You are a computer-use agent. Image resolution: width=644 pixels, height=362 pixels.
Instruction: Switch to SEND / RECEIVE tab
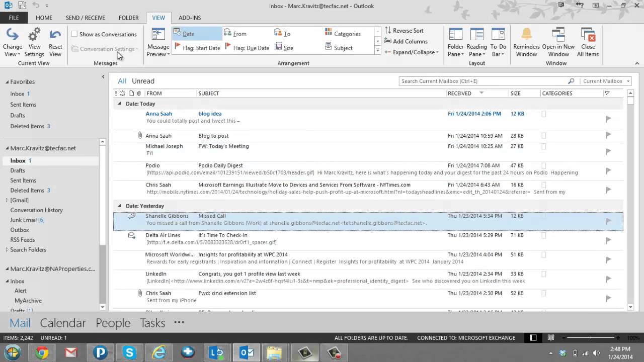tap(86, 18)
